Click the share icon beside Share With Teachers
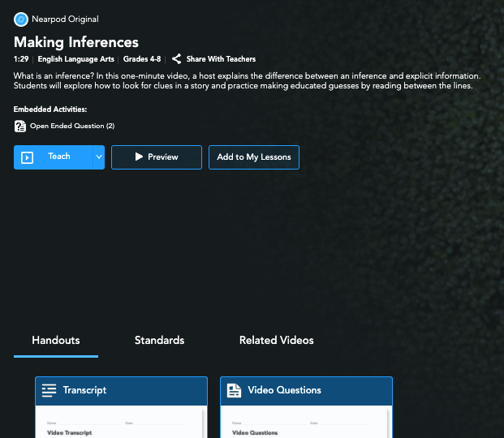504x438 pixels. click(x=177, y=59)
